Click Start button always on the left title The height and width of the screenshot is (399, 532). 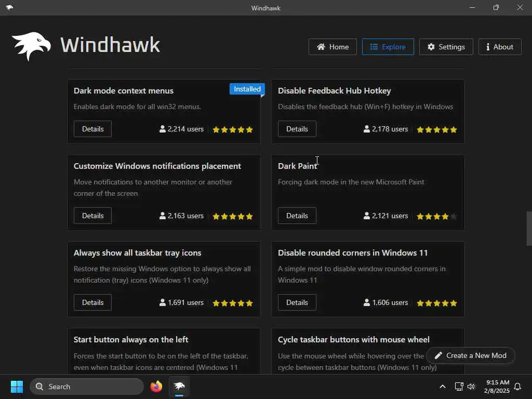[131, 340]
